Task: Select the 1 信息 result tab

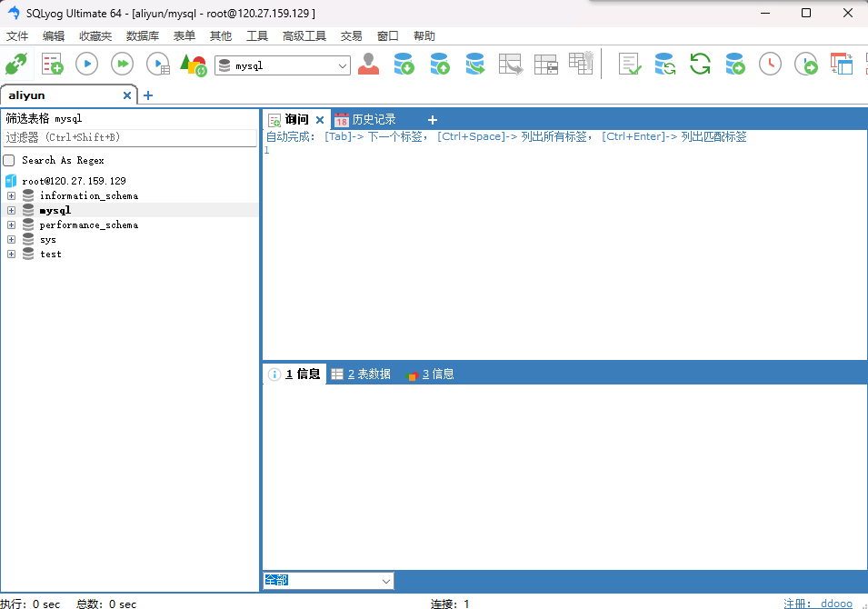Action: (295, 374)
